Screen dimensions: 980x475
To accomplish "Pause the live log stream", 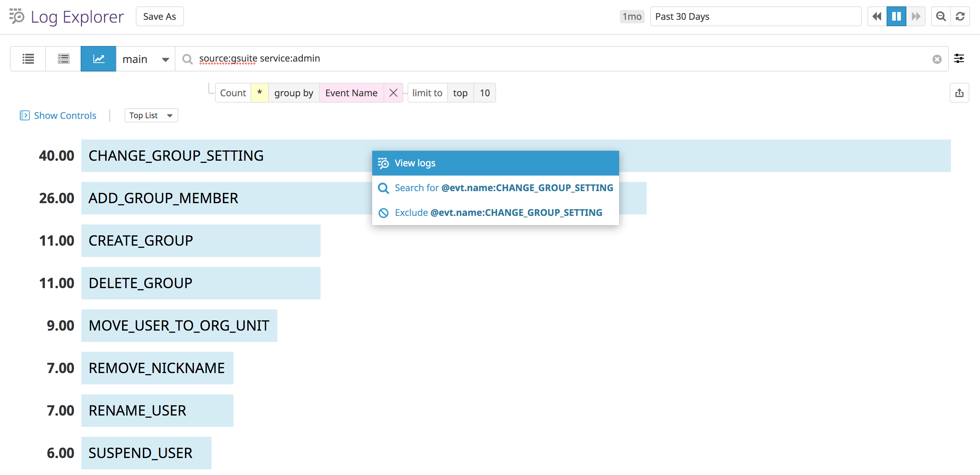I will [x=896, y=16].
